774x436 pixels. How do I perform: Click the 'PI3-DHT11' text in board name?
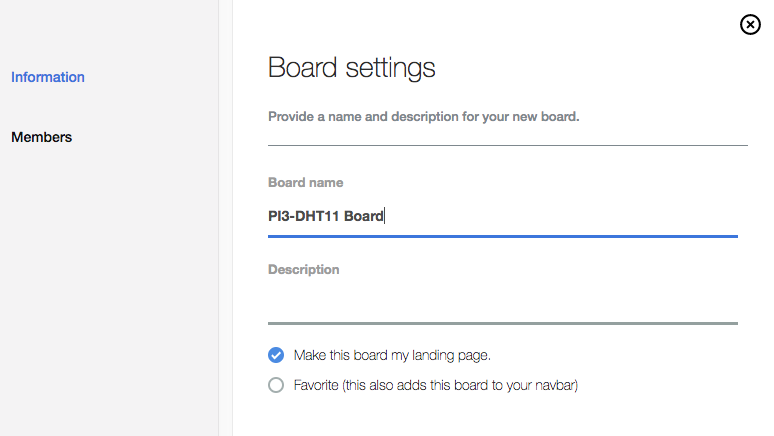pyautogui.click(x=304, y=216)
